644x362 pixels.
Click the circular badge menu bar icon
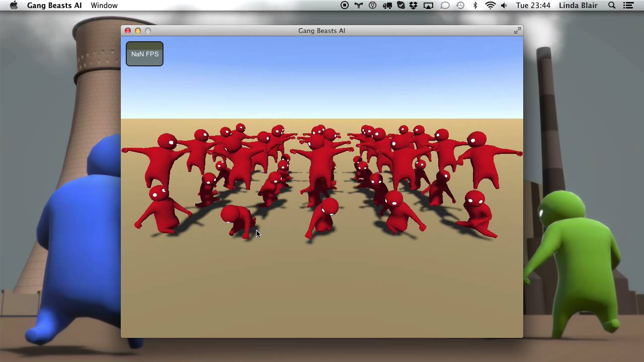pyautogui.click(x=373, y=6)
